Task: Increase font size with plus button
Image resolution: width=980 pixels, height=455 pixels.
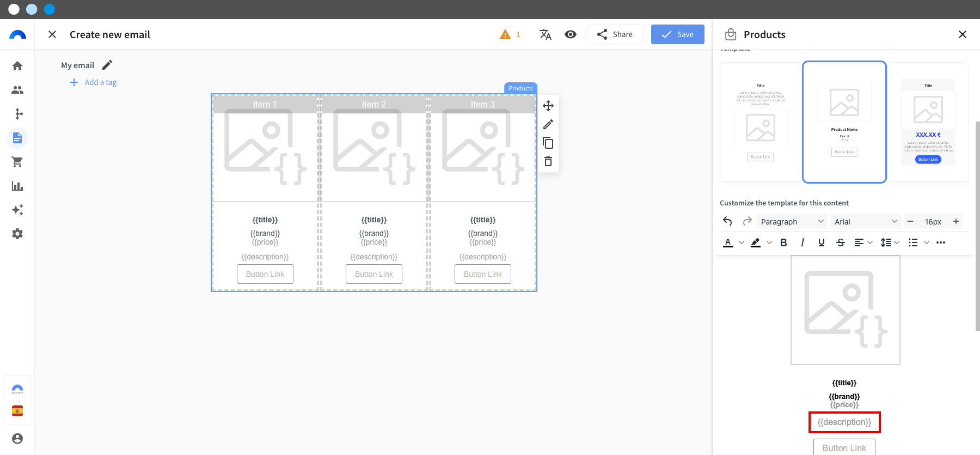Action: (x=956, y=221)
